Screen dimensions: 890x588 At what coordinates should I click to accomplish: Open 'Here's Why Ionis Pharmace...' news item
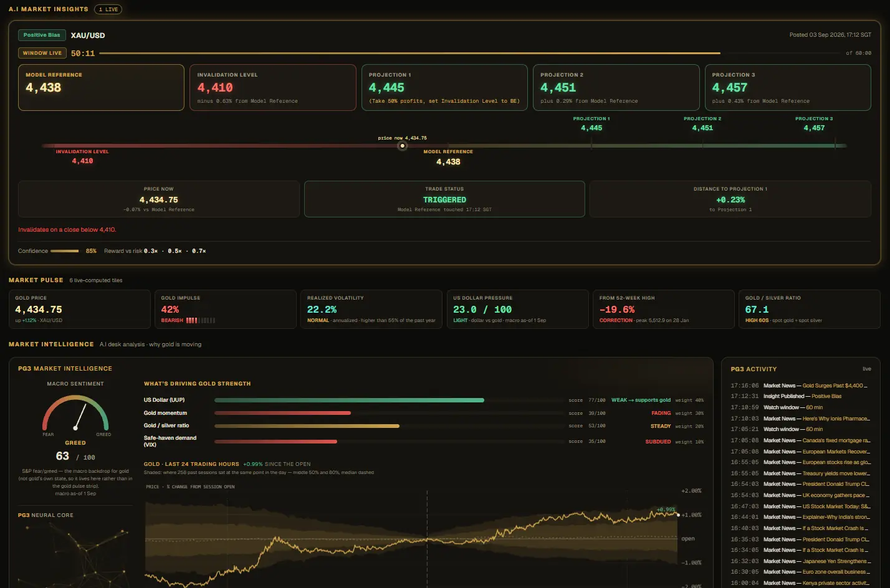click(x=801, y=419)
